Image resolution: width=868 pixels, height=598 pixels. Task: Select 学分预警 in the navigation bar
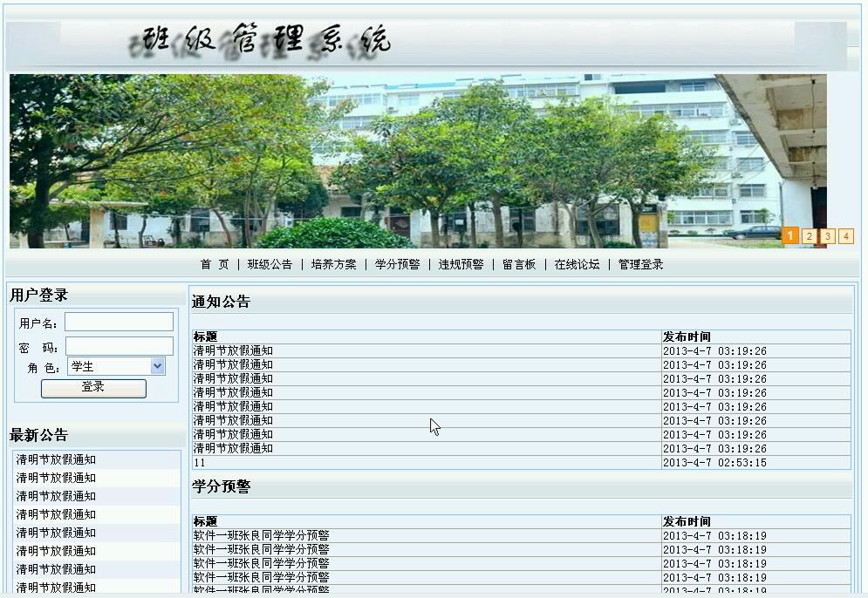(x=398, y=264)
